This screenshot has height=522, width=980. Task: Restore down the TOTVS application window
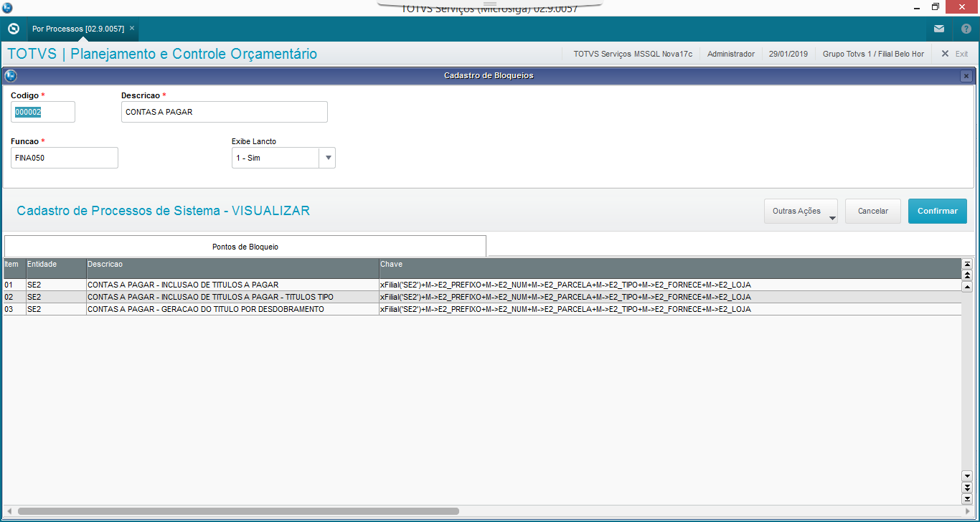[x=935, y=6]
